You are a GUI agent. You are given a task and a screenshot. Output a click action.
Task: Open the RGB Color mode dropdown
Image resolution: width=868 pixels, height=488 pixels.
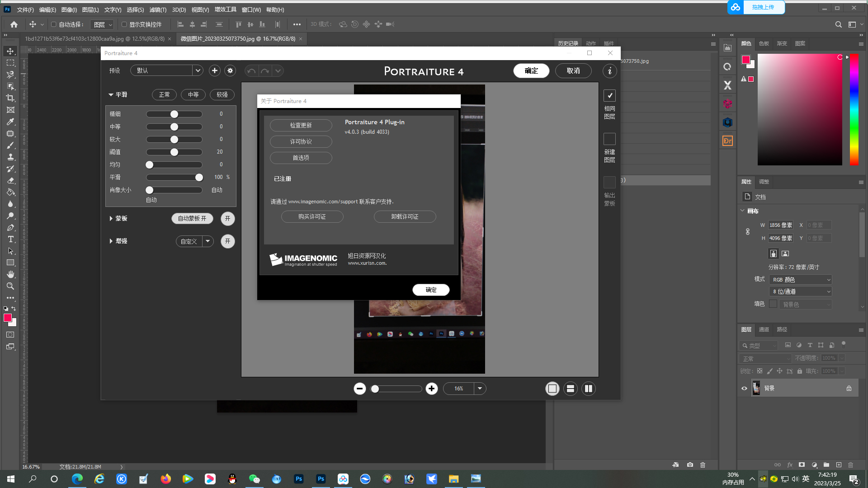(x=801, y=280)
